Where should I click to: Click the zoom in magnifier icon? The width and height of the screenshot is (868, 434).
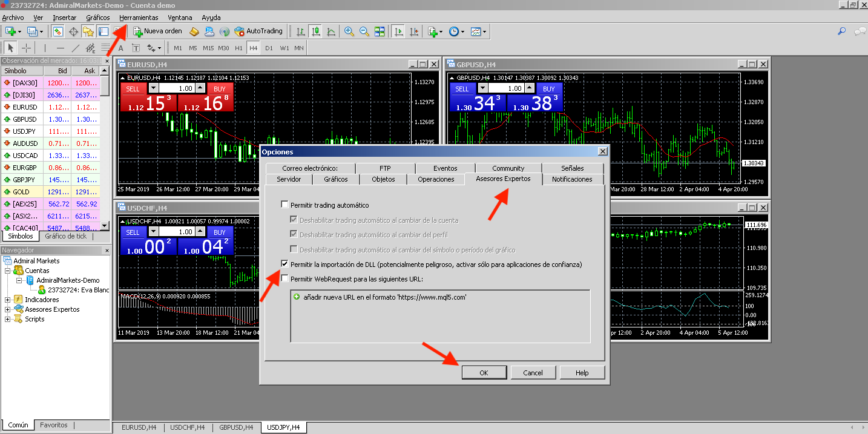click(x=349, y=31)
